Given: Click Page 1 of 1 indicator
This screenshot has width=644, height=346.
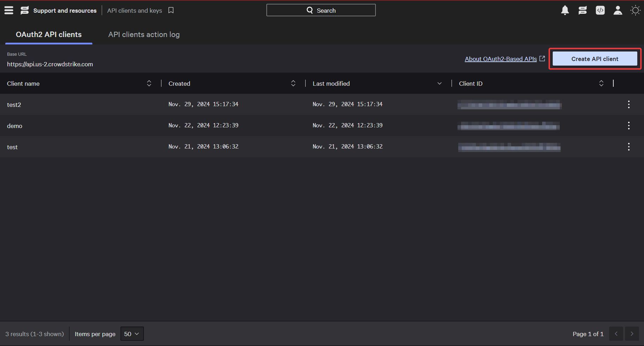Looking at the screenshot, I should (588, 334).
